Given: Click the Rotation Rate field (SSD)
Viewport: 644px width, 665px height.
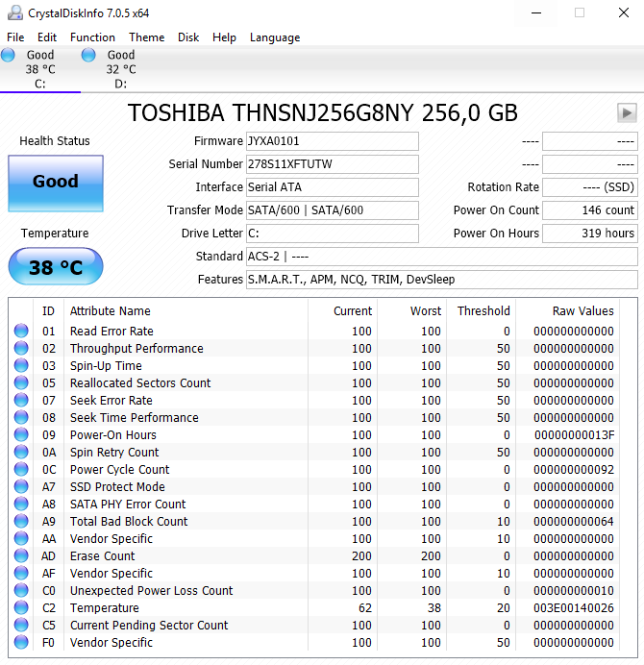Looking at the screenshot, I should [590, 187].
